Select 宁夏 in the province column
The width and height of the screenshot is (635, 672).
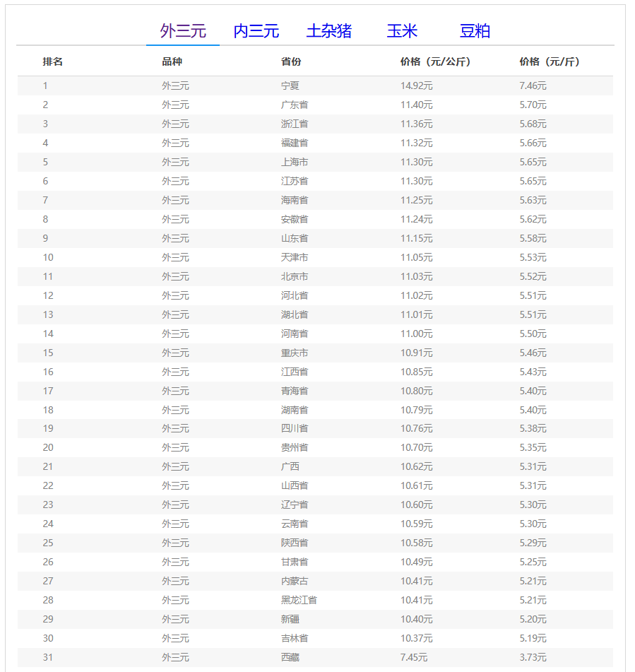(x=290, y=86)
